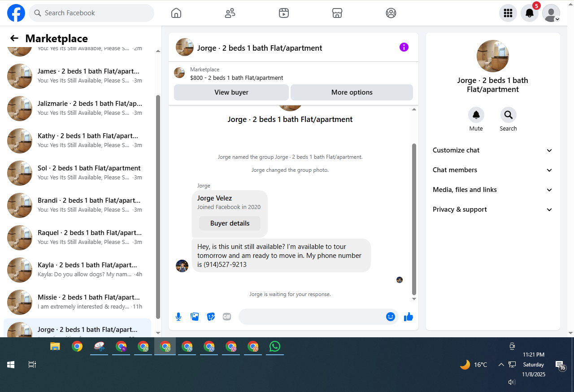Send a thumbs-up like

pyautogui.click(x=408, y=317)
